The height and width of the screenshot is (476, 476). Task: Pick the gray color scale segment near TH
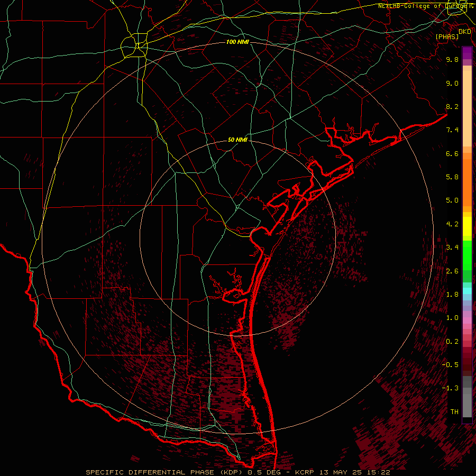click(x=467, y=405)
